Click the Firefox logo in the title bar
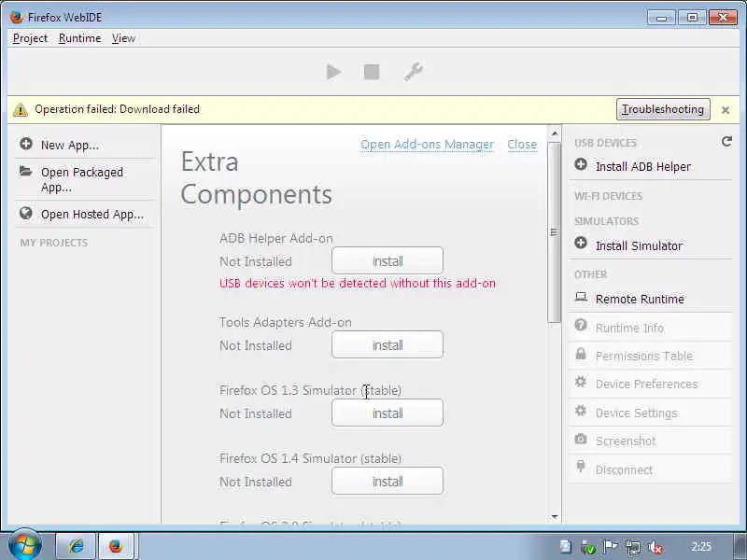Viewport: 747px width, 560px height. 17,17
